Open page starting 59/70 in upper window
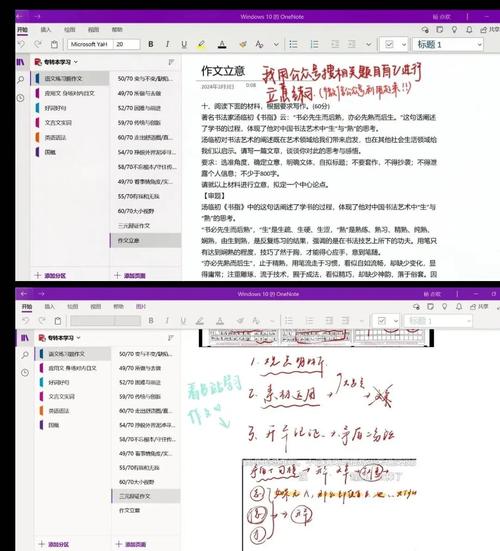 (146, 123)
